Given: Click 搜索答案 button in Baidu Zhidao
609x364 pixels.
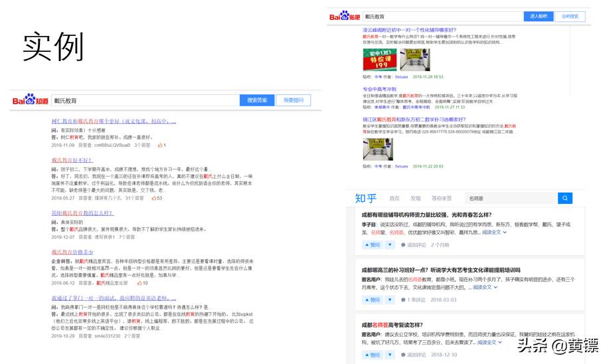Looking at the screenshot, I should coord(257,100).
